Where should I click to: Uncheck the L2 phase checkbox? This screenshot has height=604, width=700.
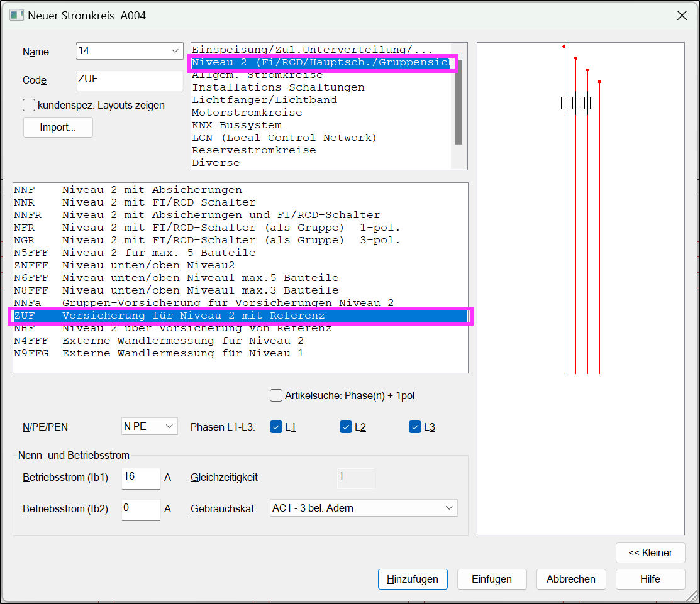pyautogui.click(x=345, y=427)
